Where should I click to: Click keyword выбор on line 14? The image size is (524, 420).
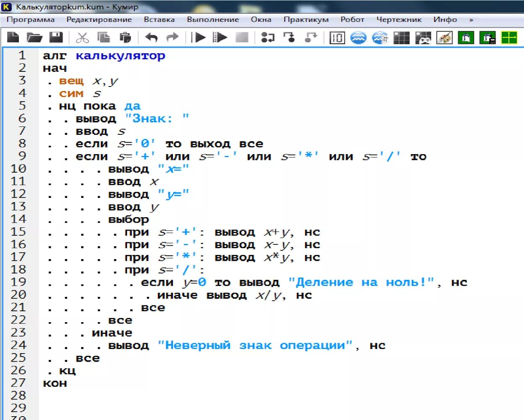[128, 220]
